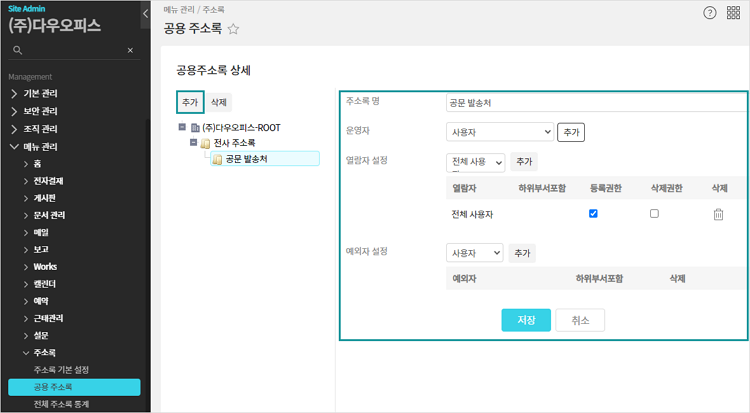Collapse the (주)다우오피스-ROOT tree node
This screenshot has width=750, height=413.
(181, 128)
